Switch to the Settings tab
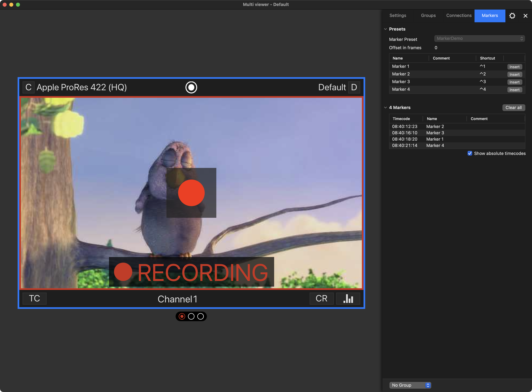This screenshot has height=392, width=532. pyautogui.click(x=398, y=15)
